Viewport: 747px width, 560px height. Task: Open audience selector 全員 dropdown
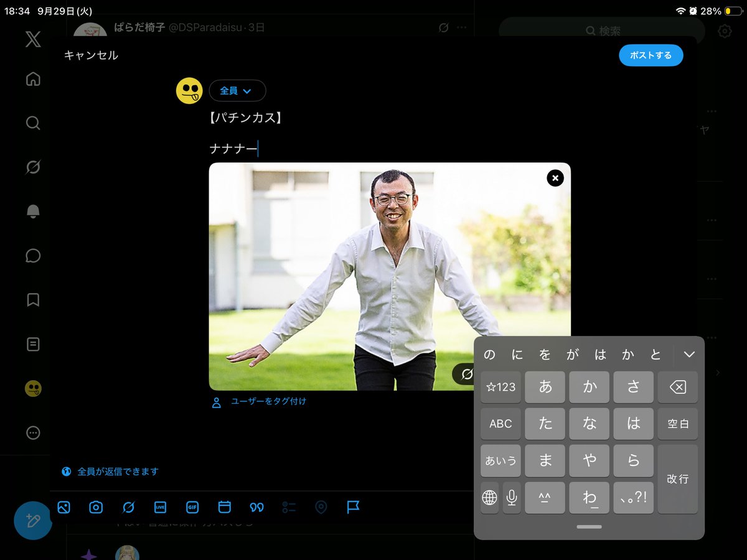(x=237, y=91)
